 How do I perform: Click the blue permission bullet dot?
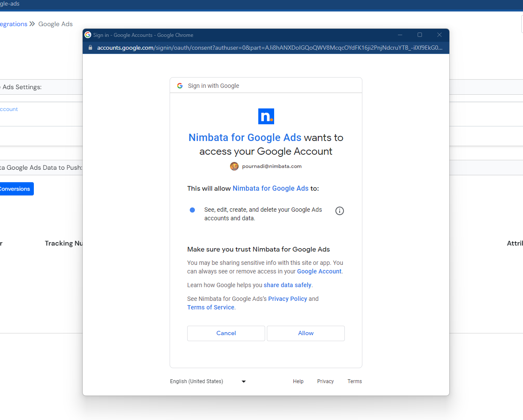(x=192, y=210)
